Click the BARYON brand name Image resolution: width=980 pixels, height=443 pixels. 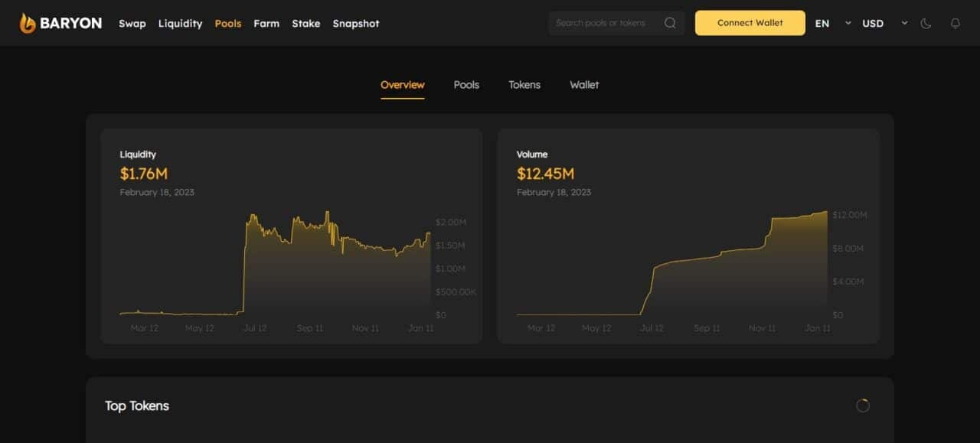(x=70, y=23)
